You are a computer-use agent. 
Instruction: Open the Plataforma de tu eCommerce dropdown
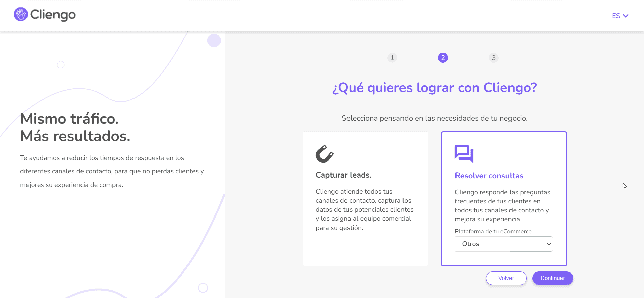click(504, 244)
